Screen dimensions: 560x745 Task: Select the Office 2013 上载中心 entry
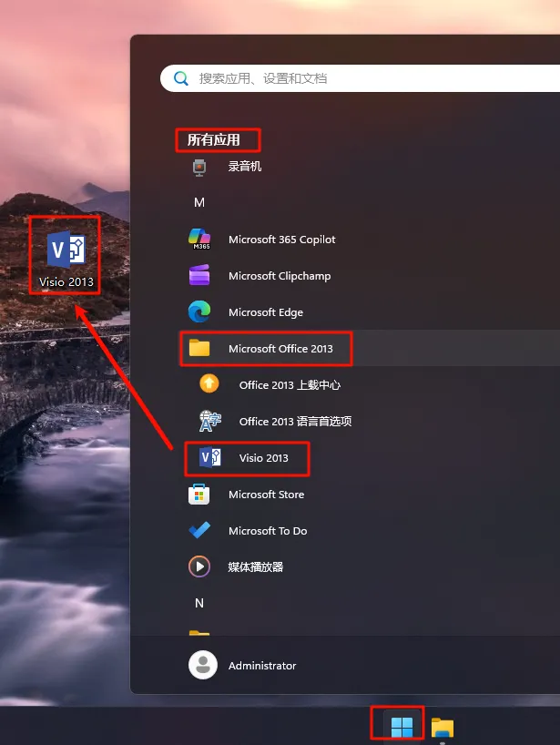(x=290, y=385)
